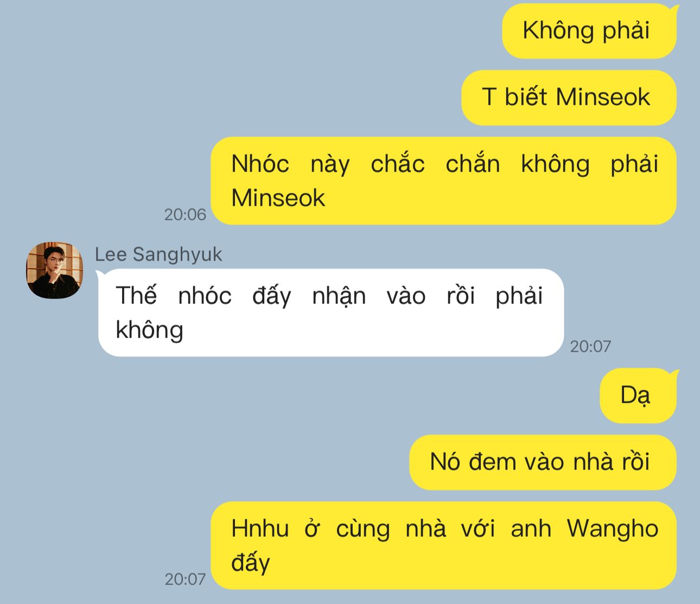Tap the 'Nhóc này chắc chắn' message bubble
The width and height of the screenshot is (700, 604).
tap(443, 181)
